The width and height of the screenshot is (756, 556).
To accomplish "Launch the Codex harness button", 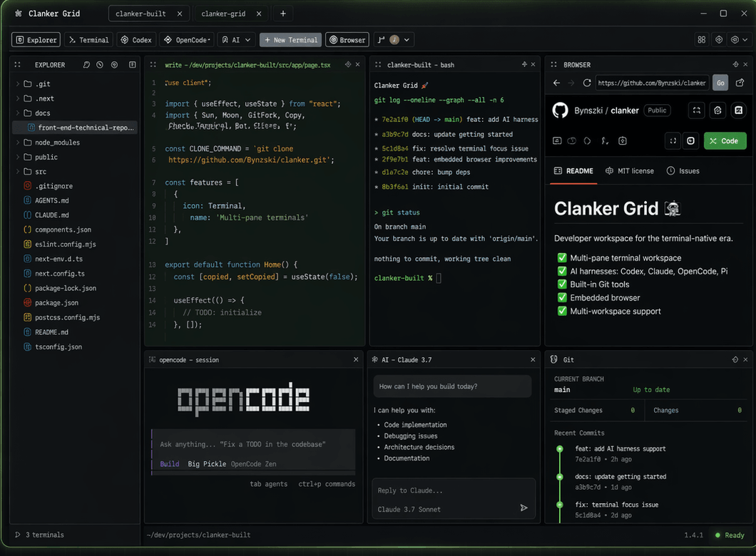I will click(x=136, y=40).
